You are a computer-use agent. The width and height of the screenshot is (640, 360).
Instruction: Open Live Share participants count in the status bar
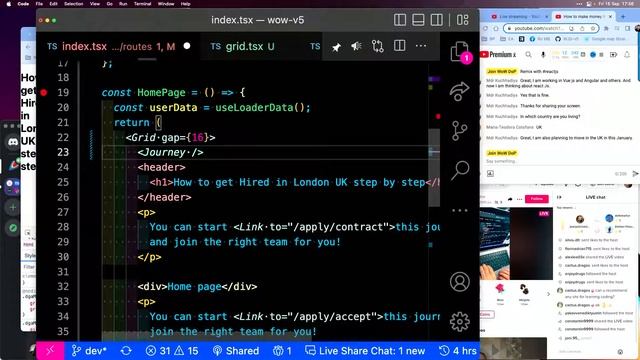click(282, 351)
